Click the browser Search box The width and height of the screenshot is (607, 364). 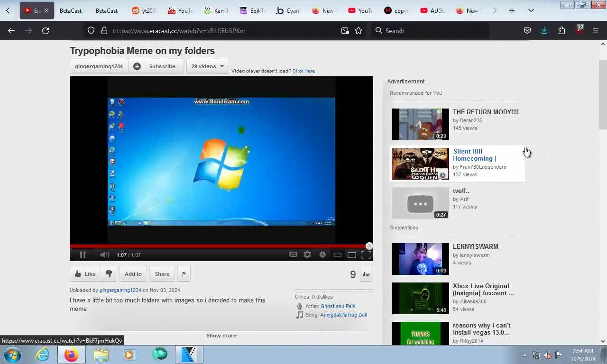(x=430, y=30)
